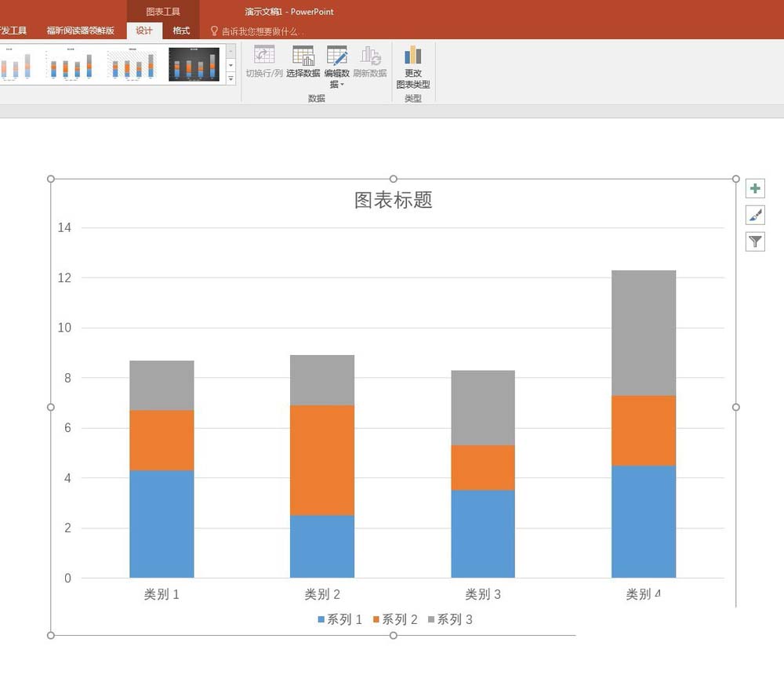This screenshot has height=682, width=784.
Task: Open Chart Elements plus button
Action: [755, 189]
